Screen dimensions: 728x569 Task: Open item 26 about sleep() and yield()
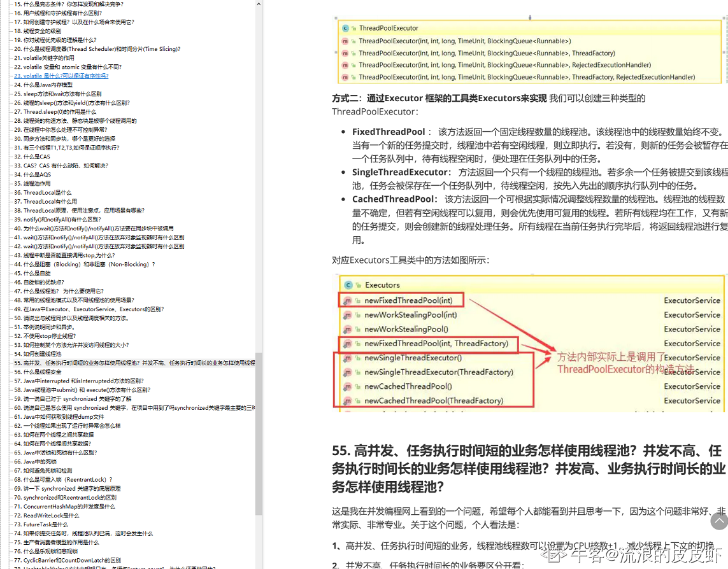tap(72, 102)
